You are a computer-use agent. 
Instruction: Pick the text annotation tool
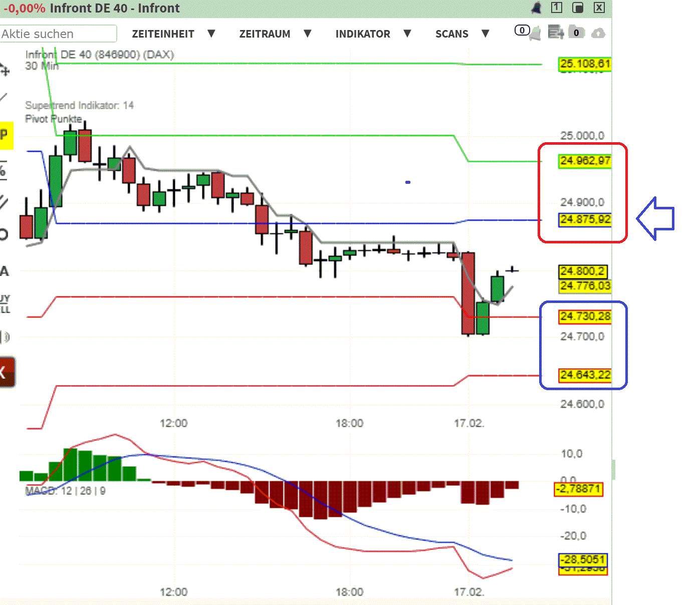point(5,270)
